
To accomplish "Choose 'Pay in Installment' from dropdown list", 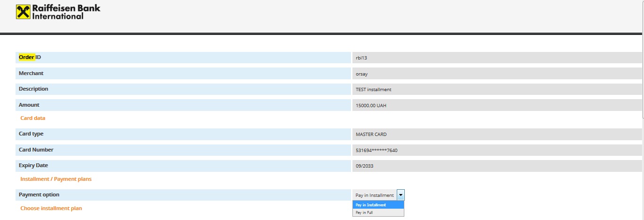I will pyautogui.click(x=378, y=205).
